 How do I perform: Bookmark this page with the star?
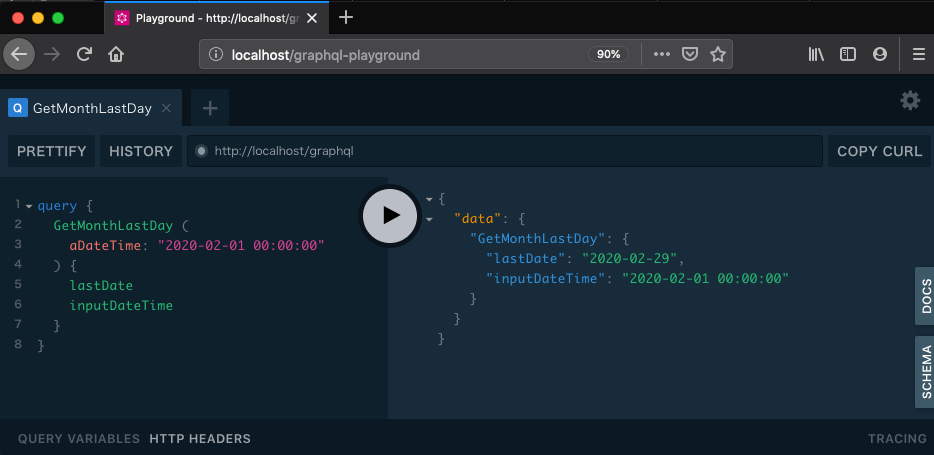point(717,54)
